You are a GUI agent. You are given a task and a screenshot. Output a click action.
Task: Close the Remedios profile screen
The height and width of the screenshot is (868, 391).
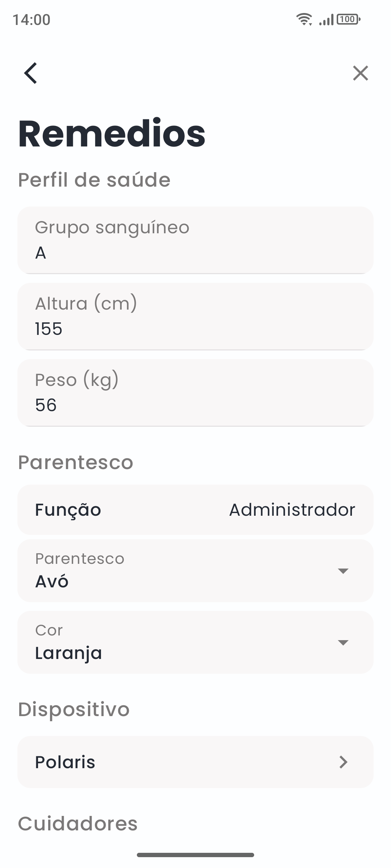[x=361, y=73]
